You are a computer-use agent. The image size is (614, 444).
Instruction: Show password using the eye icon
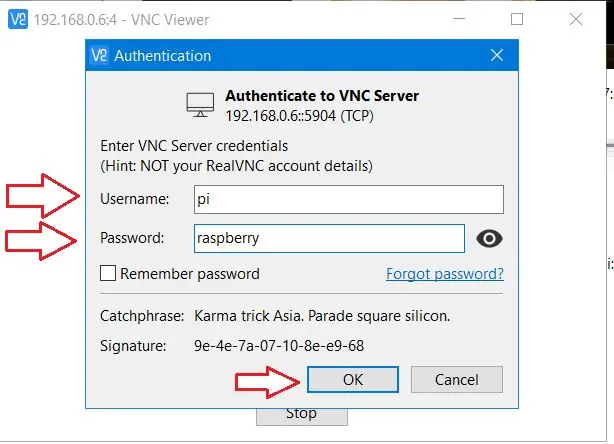[x=489, y=238]
